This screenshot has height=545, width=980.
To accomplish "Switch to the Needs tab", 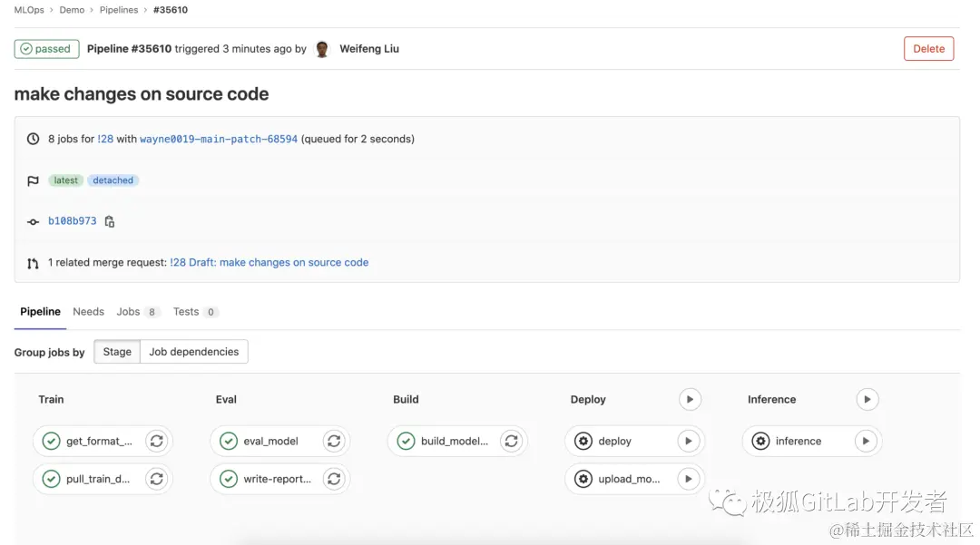I will click(x=88, y=312).
